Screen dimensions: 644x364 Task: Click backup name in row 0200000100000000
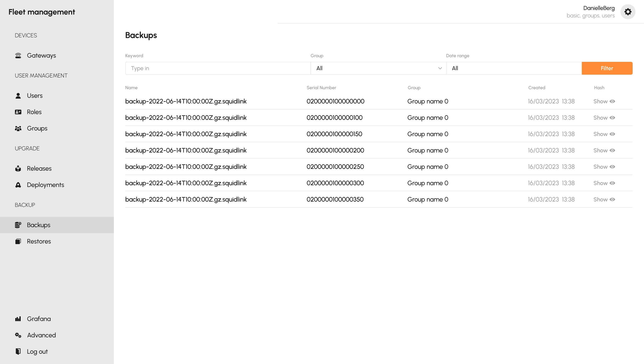pyautogui.click(x=186, y=101)
